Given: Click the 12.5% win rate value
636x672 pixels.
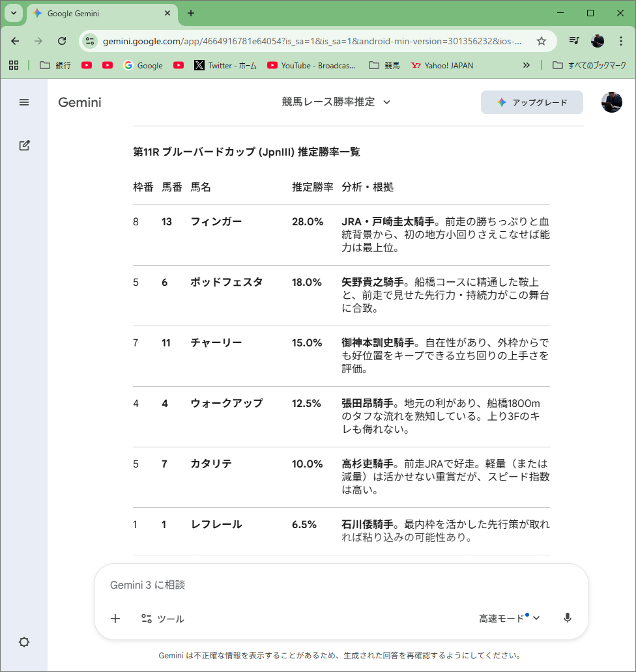Looking at the screenshot, I should click(x=306, y=403).
